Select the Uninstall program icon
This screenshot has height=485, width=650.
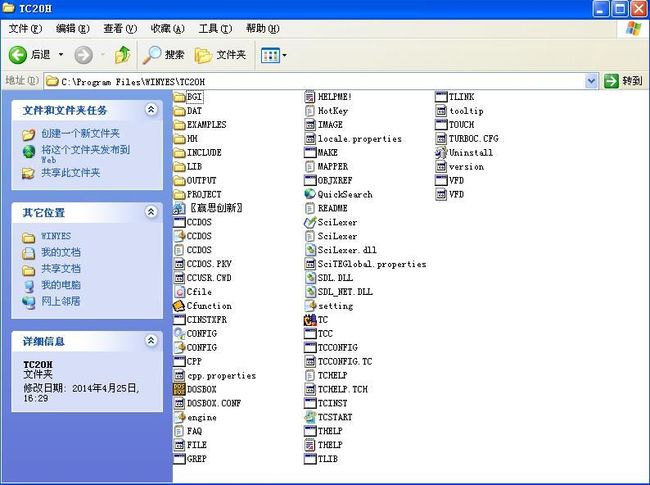click(x=441, y=153)
